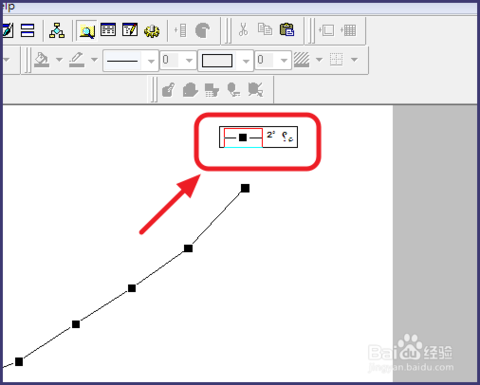Open the line style combo box
The width and height of the screenshot is (480, 385).
(x=131, y=60)
